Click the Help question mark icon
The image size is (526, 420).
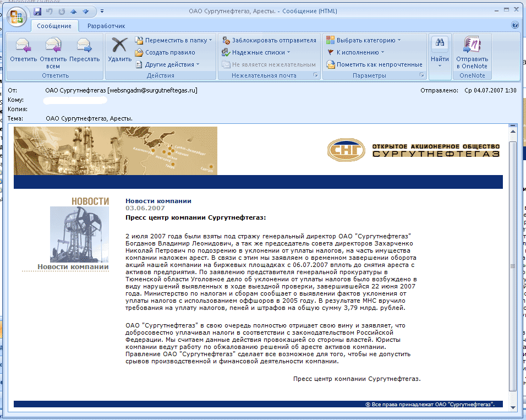click(x=515, y=25)
